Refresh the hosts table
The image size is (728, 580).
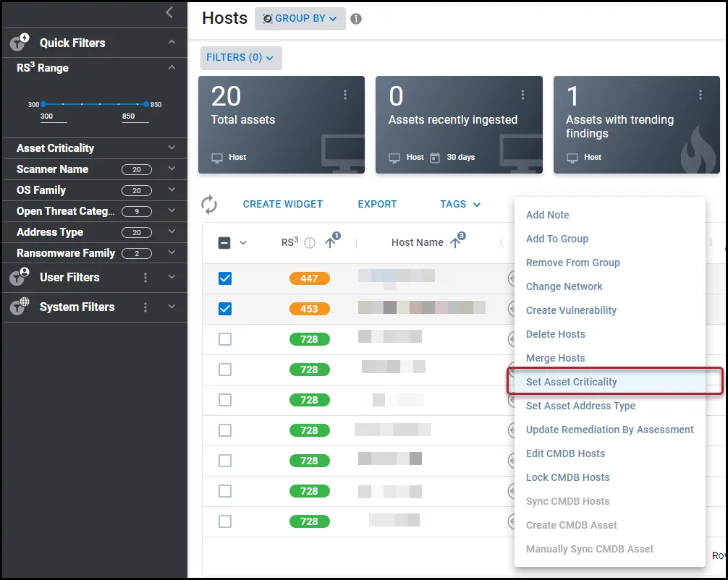(209, 204)
